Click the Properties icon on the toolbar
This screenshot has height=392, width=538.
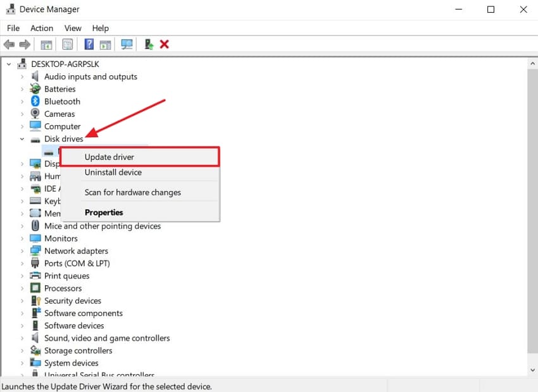tap(67, 44)
